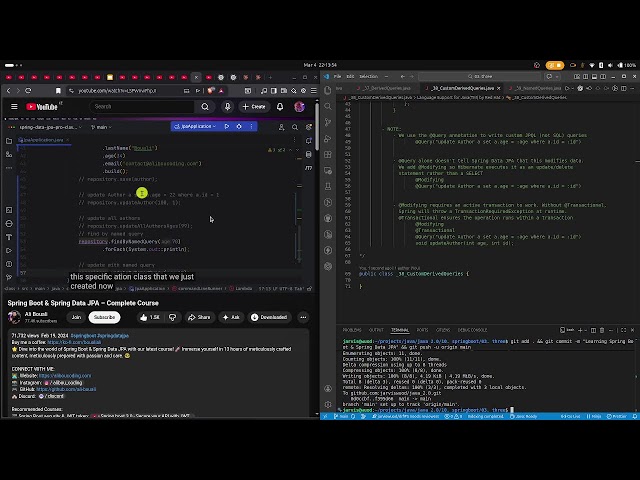
Task: Open File menu in VS Code
Action: tap(338, 76)
